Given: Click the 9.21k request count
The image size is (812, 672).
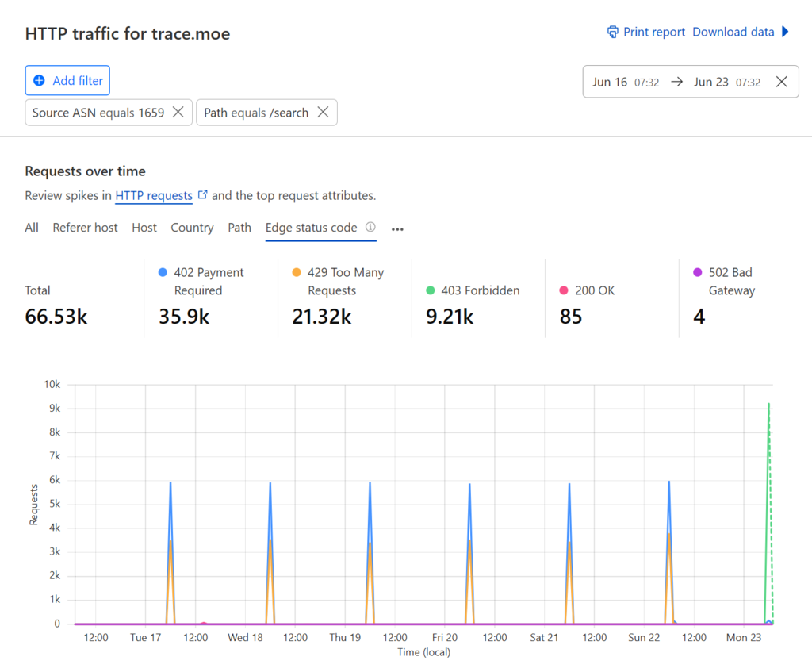Looking at the screenshot, I should (450, 317).
